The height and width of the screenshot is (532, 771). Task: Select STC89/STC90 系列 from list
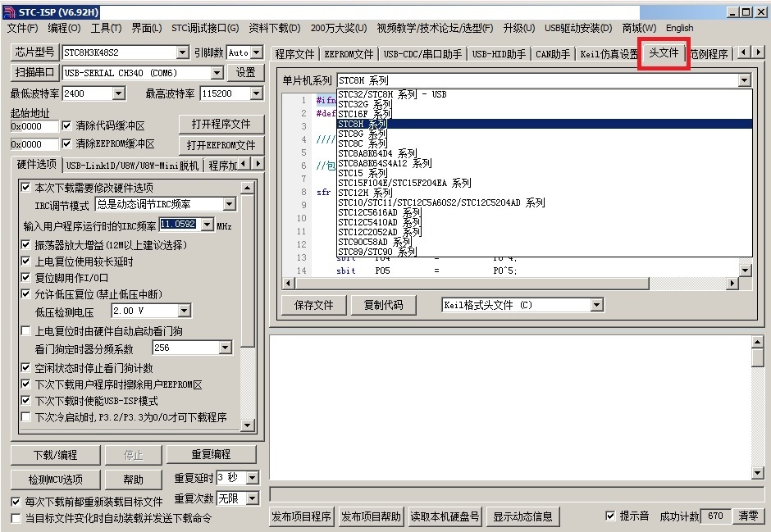[545, 252]
